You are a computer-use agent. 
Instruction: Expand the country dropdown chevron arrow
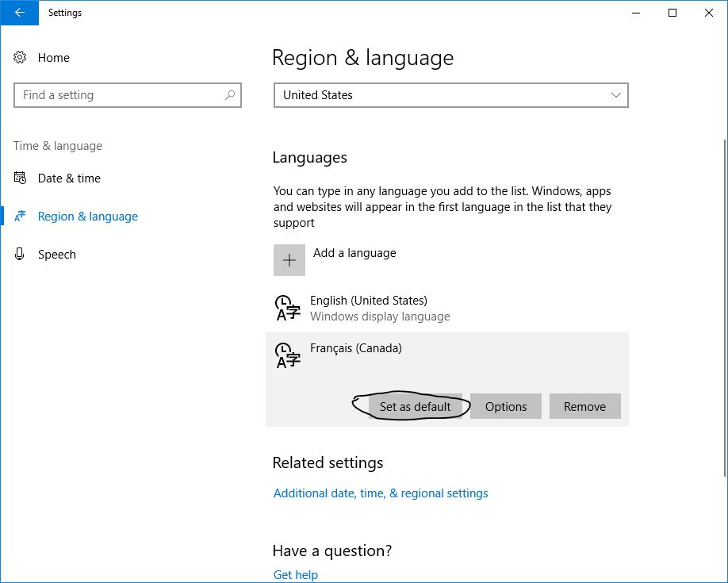click(x=615, y=95)
